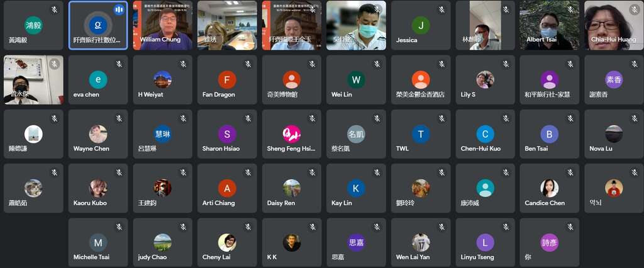Click Arti Chiang's participant tile

[x=227, y=188]
